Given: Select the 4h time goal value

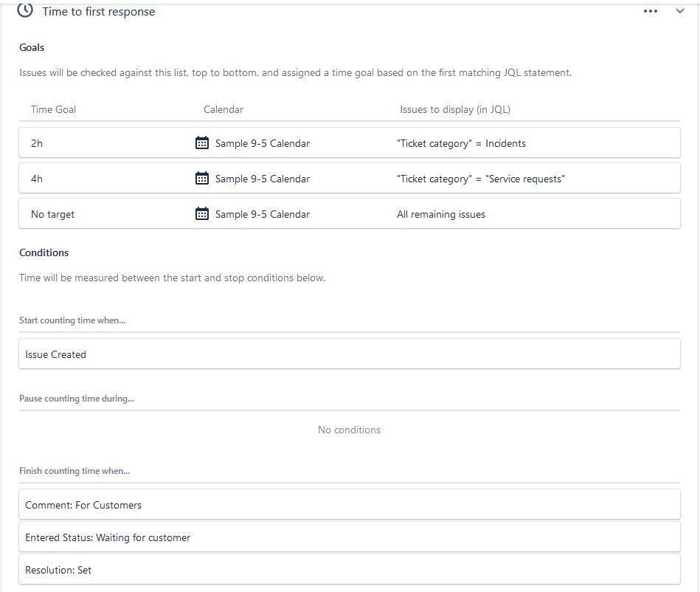Looking at the screenshot, I should click(x=37, y=179).
